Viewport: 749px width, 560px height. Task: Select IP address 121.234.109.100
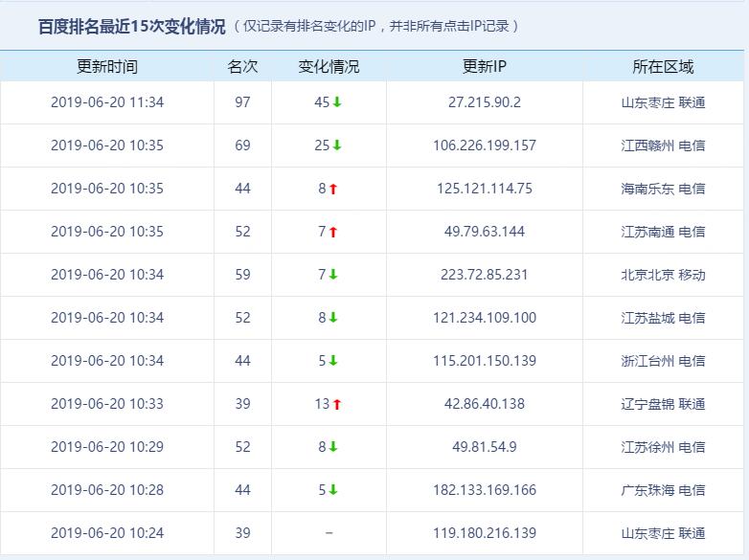(485, 318)
